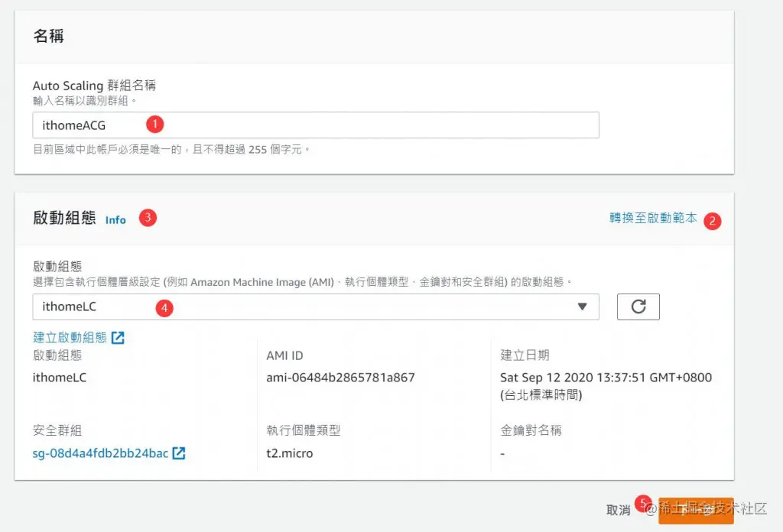Viewport: 783px width, 532px height.
Task: Open security group sg-08d4a4fdb2bb24bac link
Action: coord(100,453)
